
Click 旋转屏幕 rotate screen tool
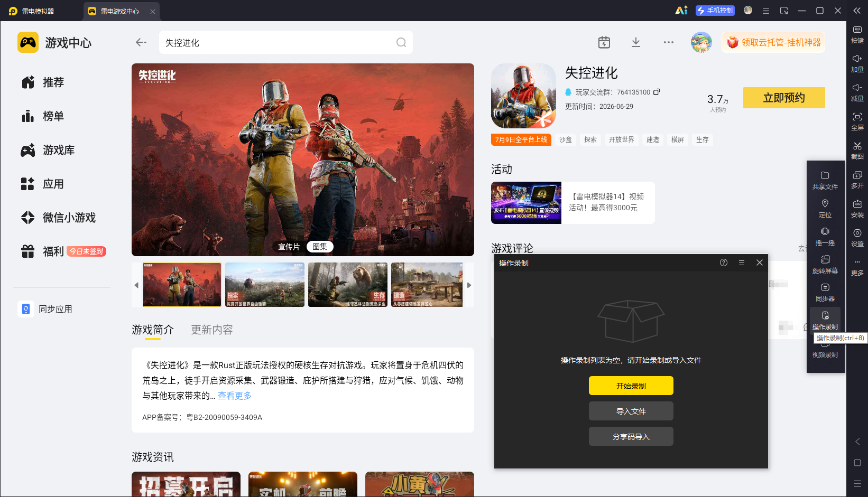(x=825, y=264)
